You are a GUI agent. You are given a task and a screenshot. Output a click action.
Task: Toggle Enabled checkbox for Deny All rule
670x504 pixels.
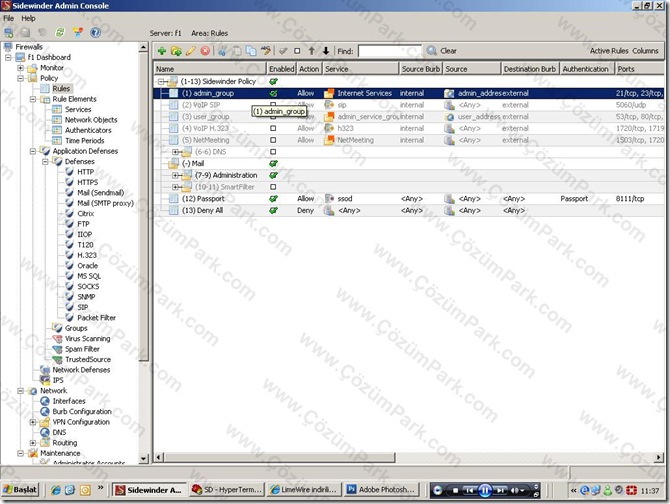pos(273,210)
